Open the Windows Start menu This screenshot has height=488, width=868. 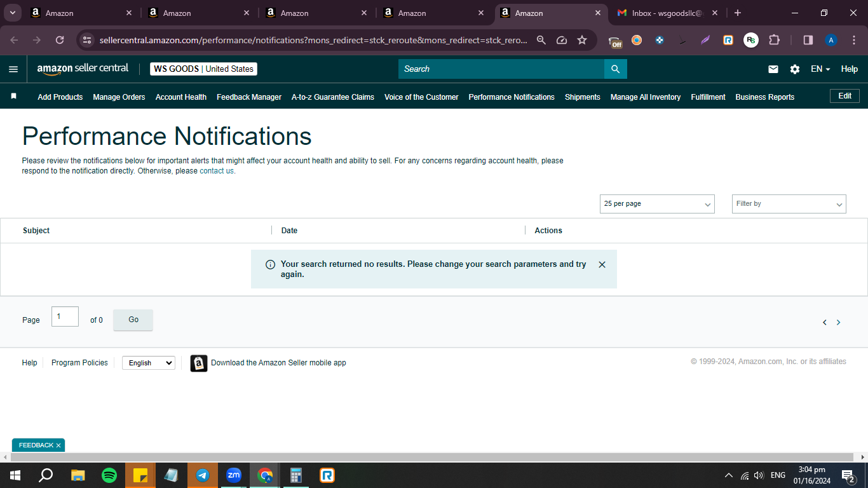15,475
